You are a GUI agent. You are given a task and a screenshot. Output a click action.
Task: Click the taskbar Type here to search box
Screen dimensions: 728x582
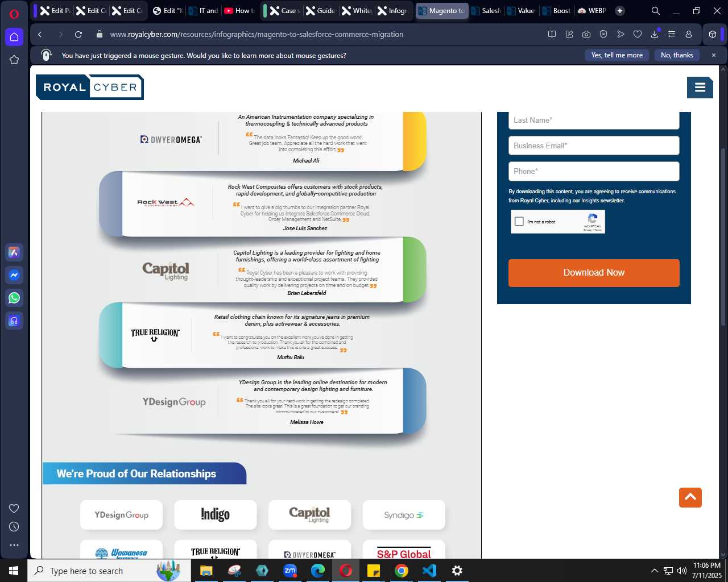point(109,571)
